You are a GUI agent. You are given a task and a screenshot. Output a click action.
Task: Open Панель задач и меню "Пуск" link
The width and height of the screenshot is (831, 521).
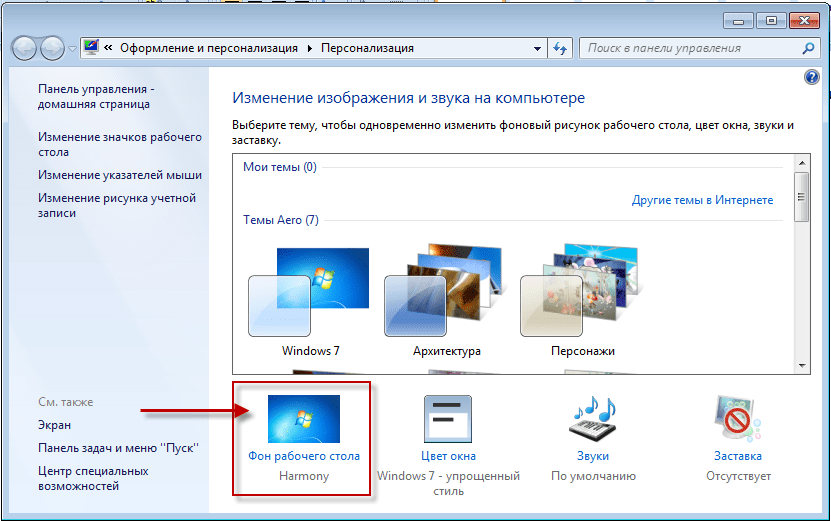click(x=118, y=448)
